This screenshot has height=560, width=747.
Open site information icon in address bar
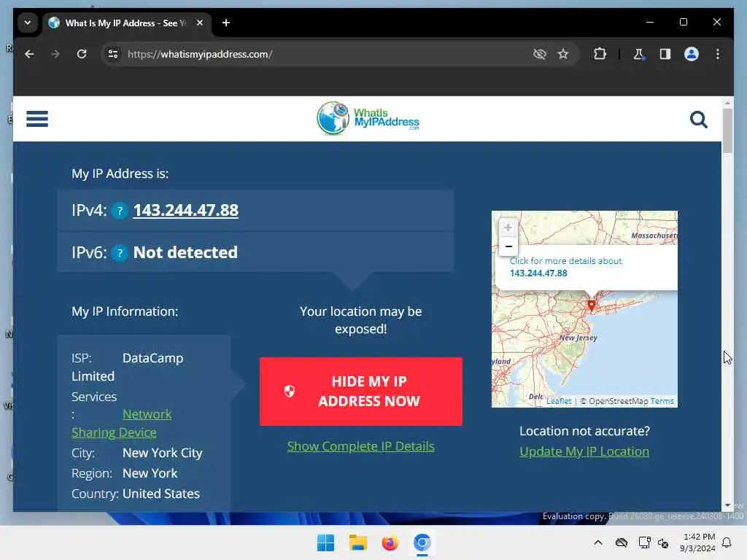click(113, 54)
